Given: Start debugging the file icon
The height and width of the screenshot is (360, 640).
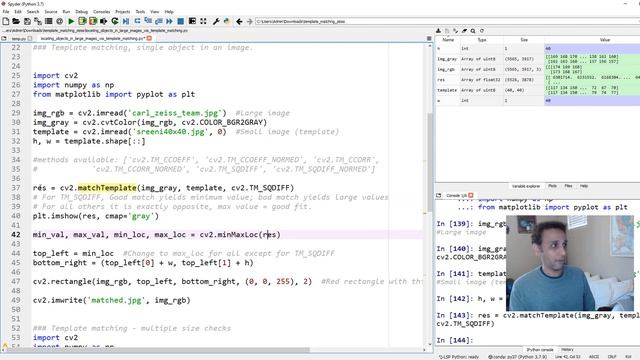Looking at the screenshot, I should [126, 21].
